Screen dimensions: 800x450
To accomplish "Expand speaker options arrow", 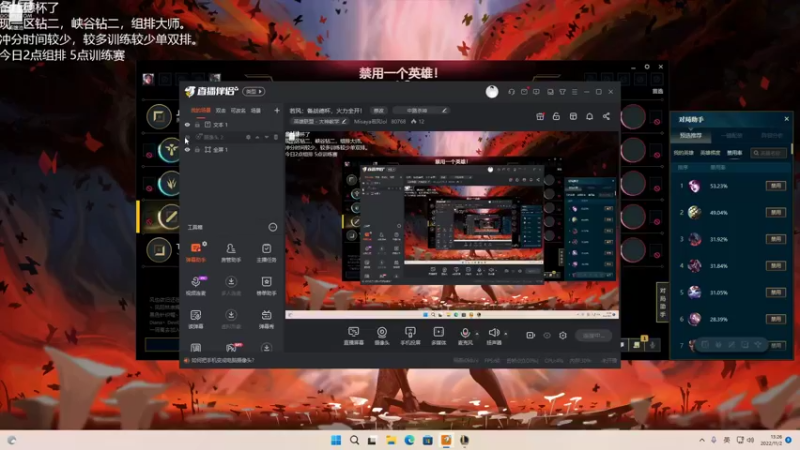I will coord(506,334).
